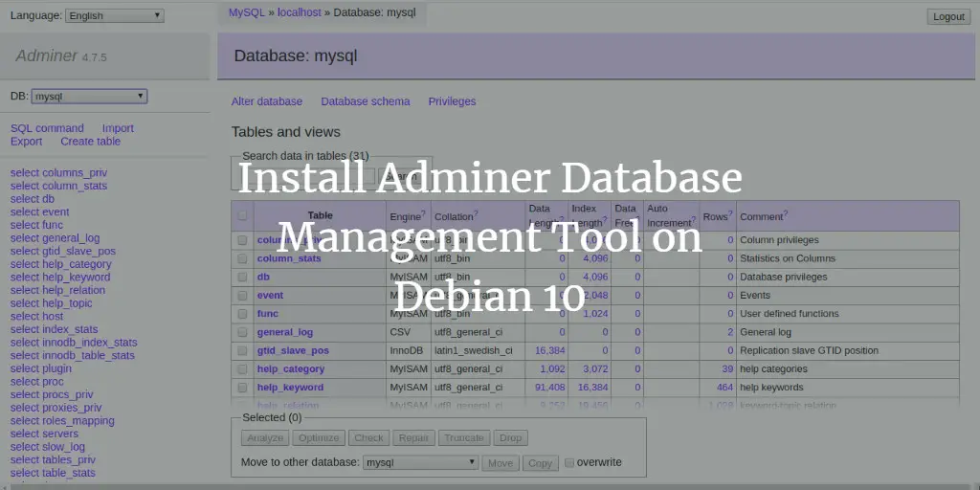The height and width of the screenshot is (490, 980).
Task: Open the DB selector dropdown
Action: 89,97
